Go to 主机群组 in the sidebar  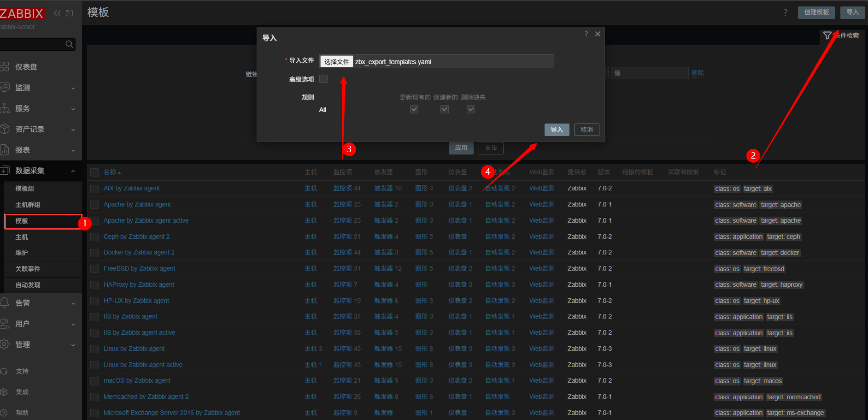(x=28, y=205)
